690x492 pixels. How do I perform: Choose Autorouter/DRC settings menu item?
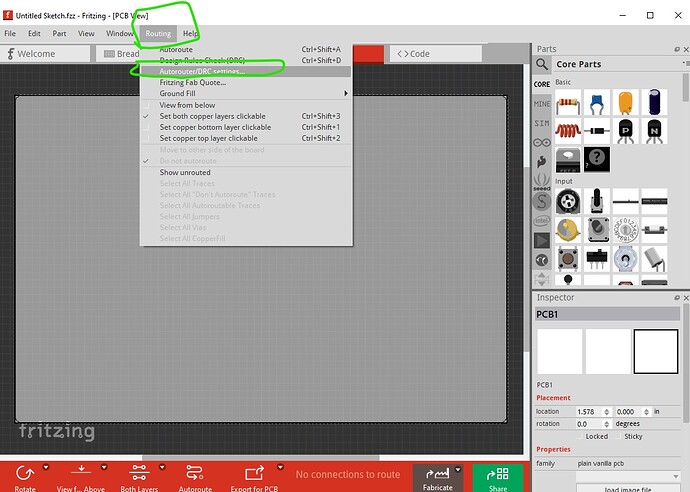246,71
